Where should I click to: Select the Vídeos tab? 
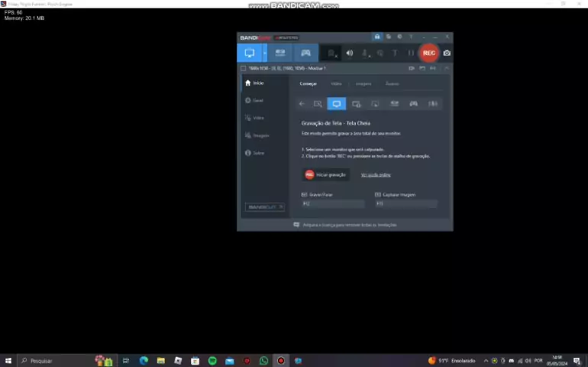pyautogui.click(x=336, y=84)
